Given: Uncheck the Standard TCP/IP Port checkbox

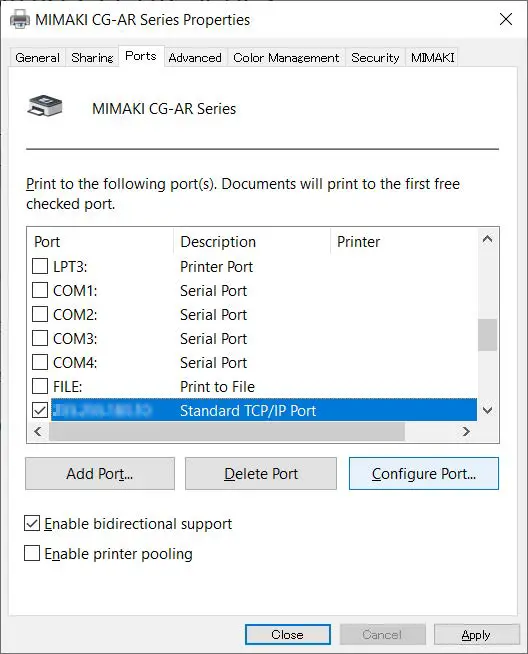Looking at the screenshot, I should click(40, 410).
